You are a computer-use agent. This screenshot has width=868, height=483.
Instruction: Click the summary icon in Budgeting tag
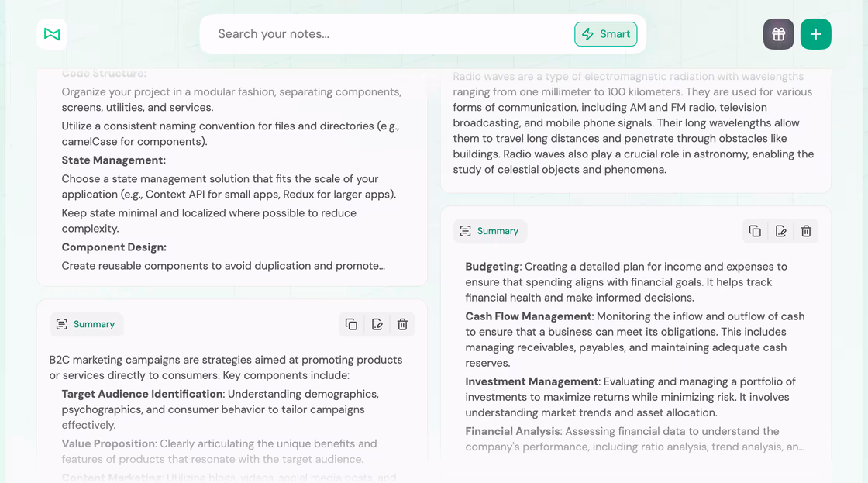pos(465,231)
